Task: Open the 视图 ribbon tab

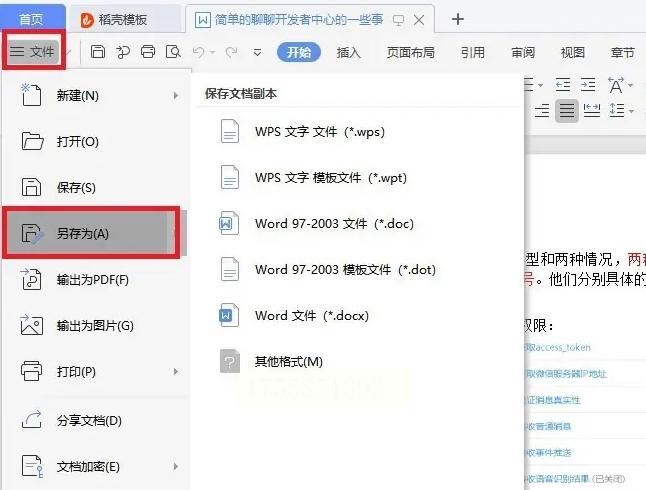Action: coord(573,52)
